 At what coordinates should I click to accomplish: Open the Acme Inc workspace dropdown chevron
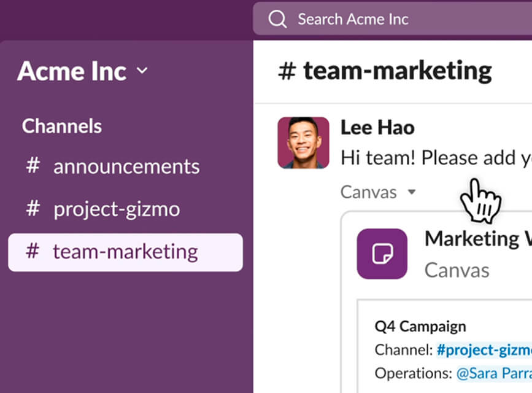(x=142, y=71)
